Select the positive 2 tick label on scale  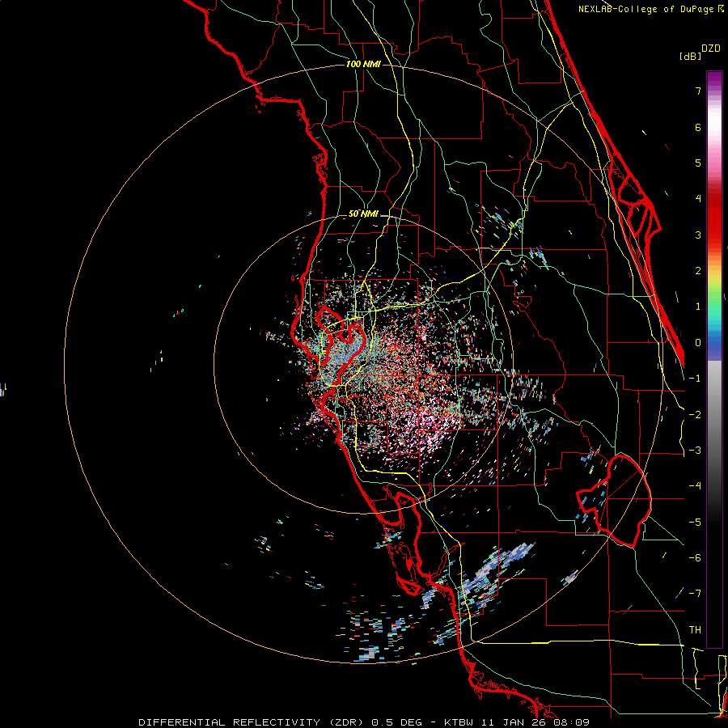point(698,271)
